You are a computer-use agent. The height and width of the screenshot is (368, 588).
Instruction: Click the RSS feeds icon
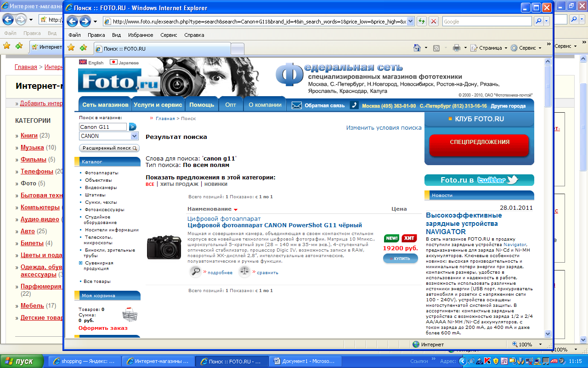coord(436,48)
